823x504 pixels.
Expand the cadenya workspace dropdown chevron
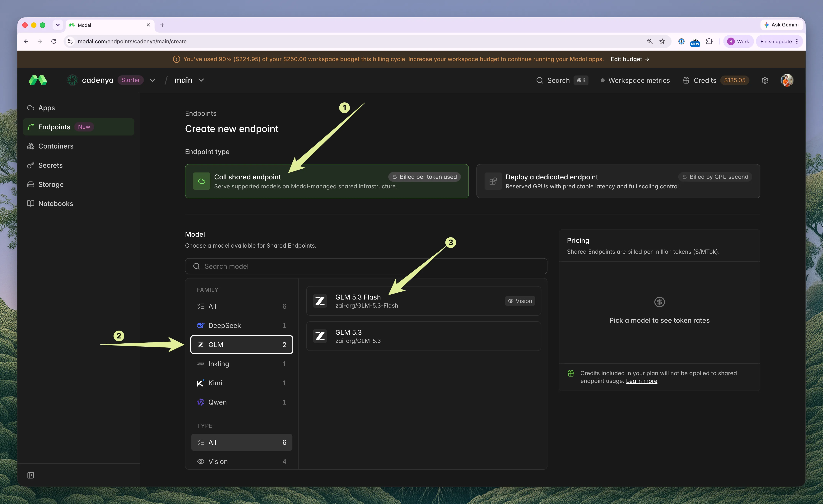(x=152, y=80)
